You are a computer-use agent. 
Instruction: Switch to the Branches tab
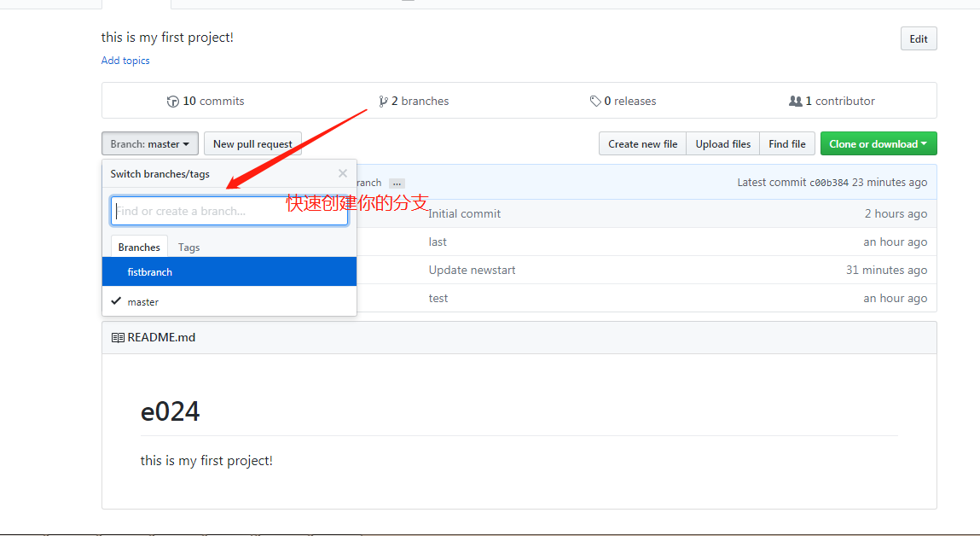(x=139, y=247)
